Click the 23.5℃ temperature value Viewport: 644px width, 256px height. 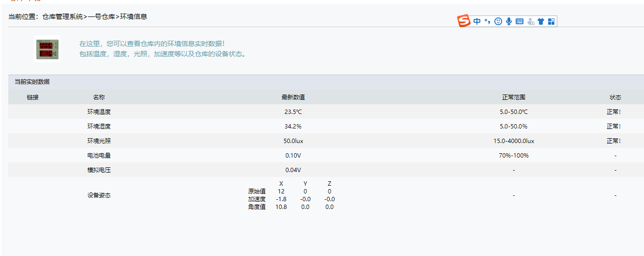pos(293,112)
